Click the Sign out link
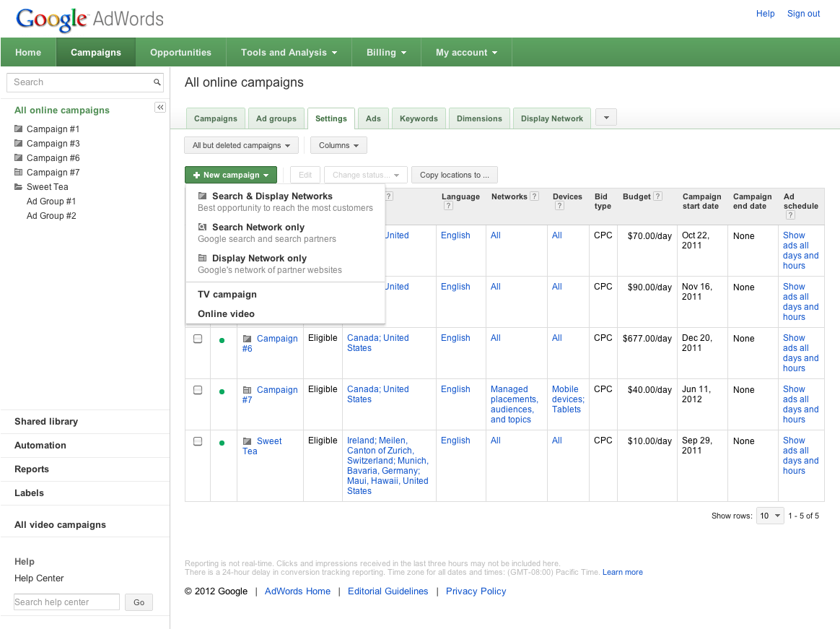This screenshot has width=840, height=629. coord(803,14)
